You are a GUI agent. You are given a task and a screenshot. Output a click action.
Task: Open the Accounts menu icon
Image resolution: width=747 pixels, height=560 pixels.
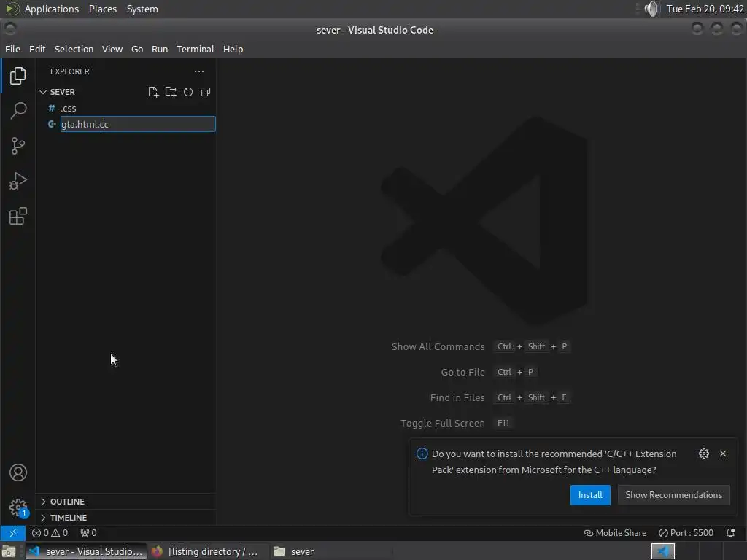coord(18,472)
